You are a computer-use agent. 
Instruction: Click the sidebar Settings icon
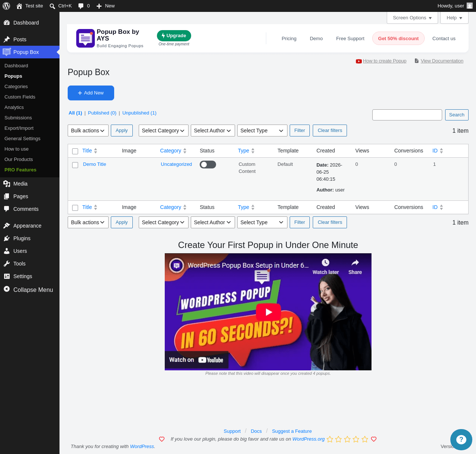coord(7,276)
